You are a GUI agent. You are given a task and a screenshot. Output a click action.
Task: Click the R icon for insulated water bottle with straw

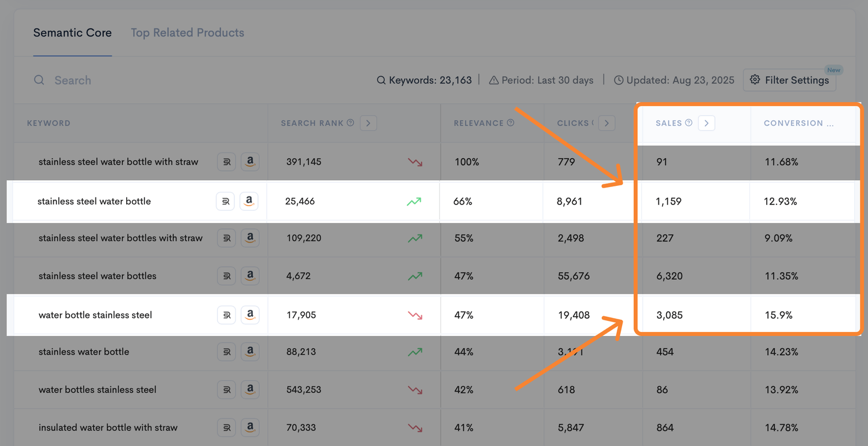[x=226, y=427]
